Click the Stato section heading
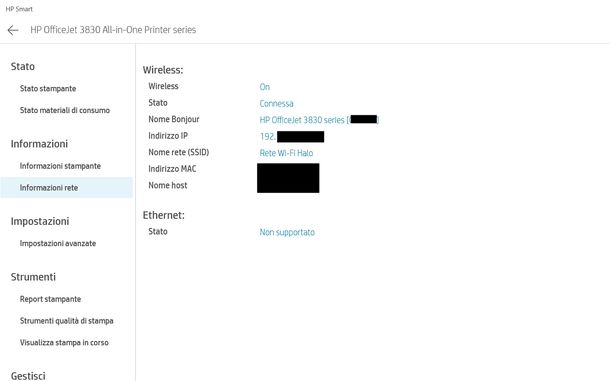This screenshot has height=381, width=610. [23, 67]
